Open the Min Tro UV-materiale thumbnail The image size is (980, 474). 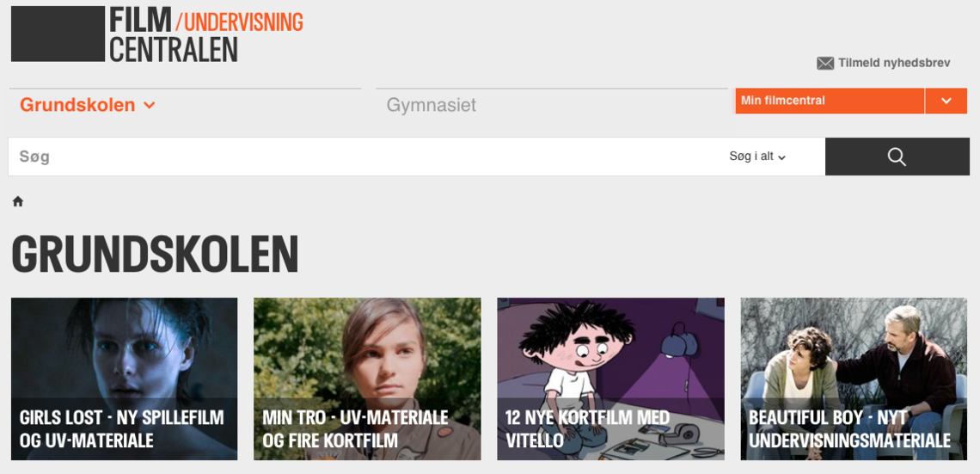368,379
